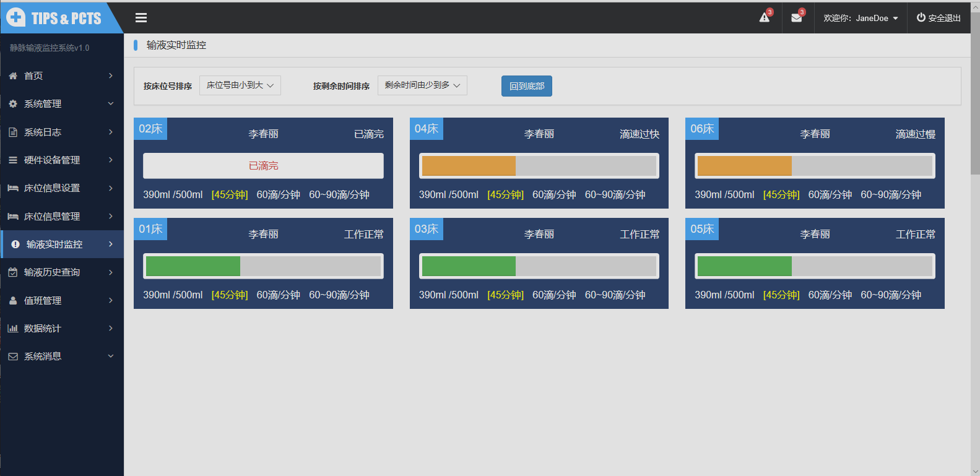Click the 60~90滴/分钟 range on 04床
980x476 pixels.
[615, 195]
